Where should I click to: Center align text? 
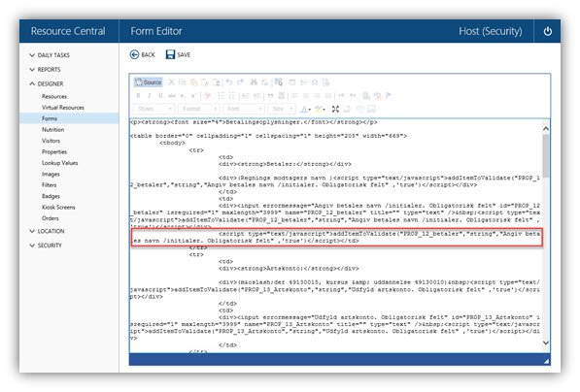(306, 96)
